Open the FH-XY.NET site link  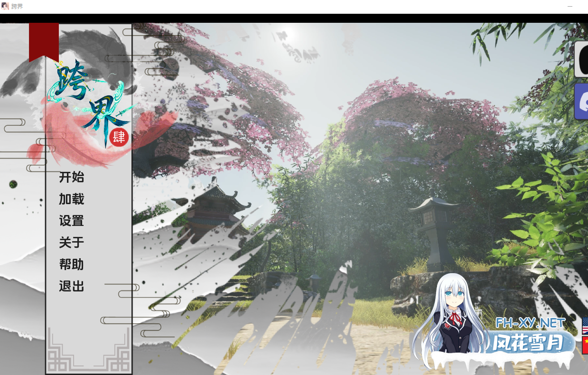(530, 322)
